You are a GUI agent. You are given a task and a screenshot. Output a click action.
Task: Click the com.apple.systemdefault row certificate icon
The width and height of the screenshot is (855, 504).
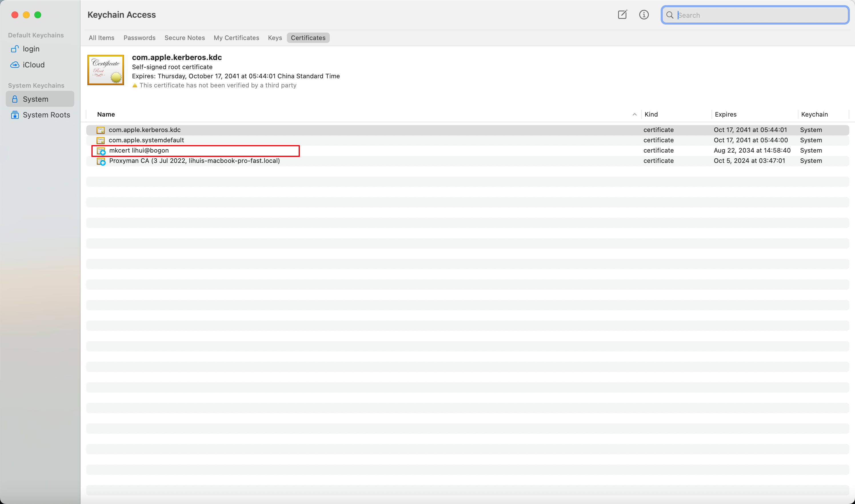pyautogui.click(x=101, y=140)
